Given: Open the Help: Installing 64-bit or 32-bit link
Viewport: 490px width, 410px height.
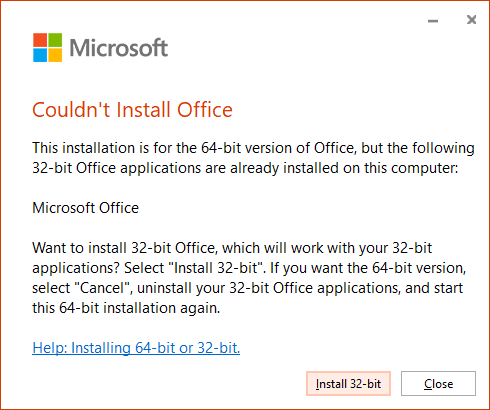Looking at the screenshot, I should 136,348.
